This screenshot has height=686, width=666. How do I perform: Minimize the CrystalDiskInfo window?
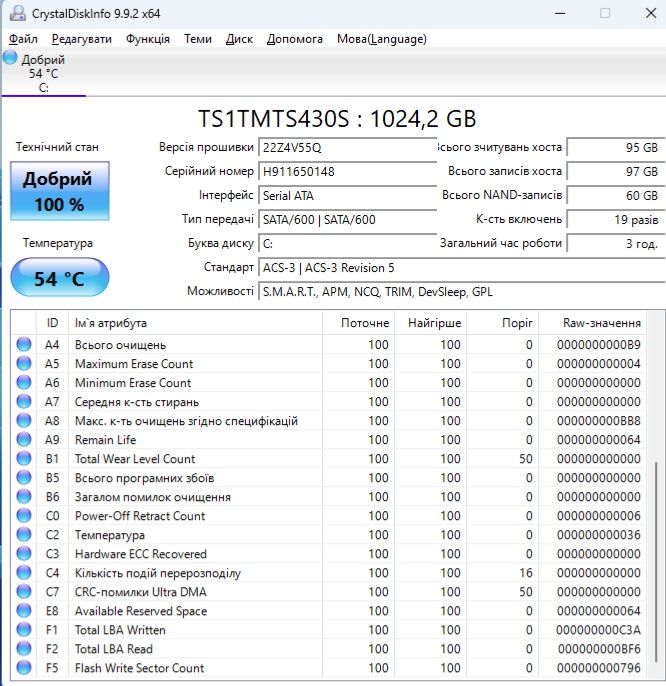[x=560, y=13]
